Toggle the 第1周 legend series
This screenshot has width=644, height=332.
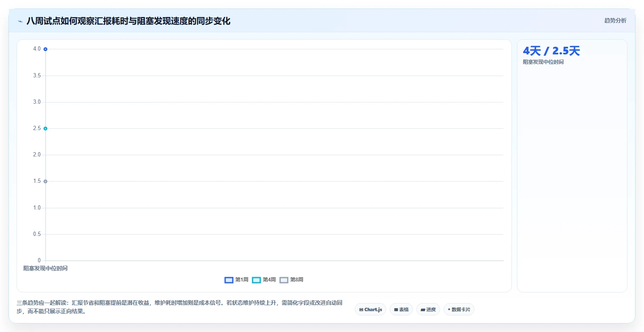(x=236, y=280)
